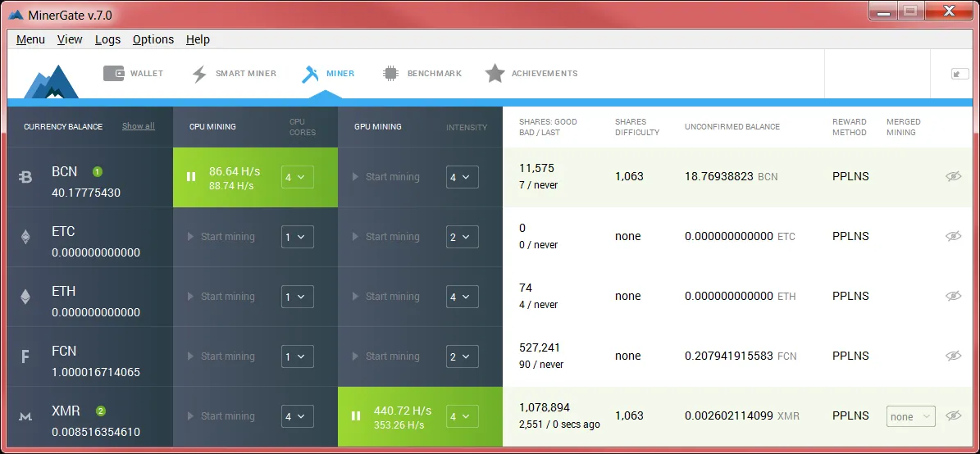The image size is (980, 454).
Task: Toggle visibility eye for FCN row
Action: pos(953,356)
